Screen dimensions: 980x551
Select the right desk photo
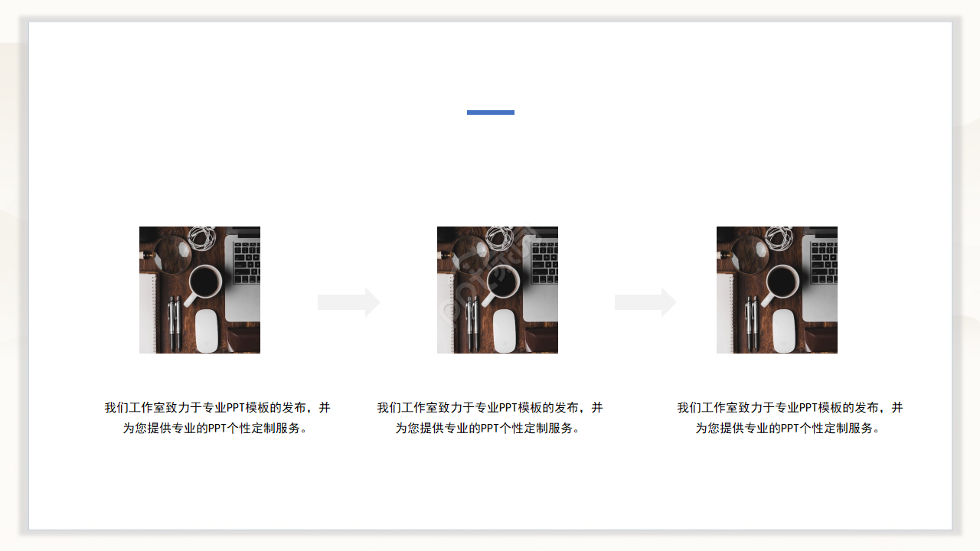pyautogui.click(x=776, y=289)
